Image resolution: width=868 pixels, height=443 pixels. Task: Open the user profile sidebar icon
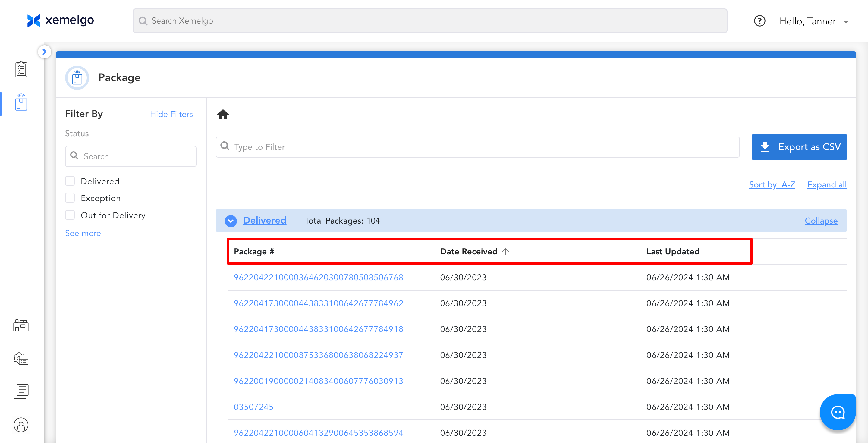(x=21, y=425)
